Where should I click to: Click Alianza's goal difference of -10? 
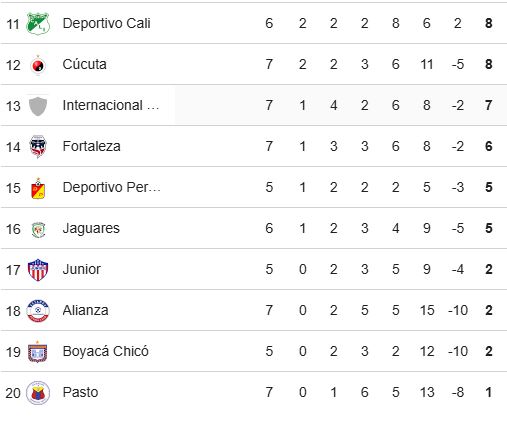(x=458, y=311)
